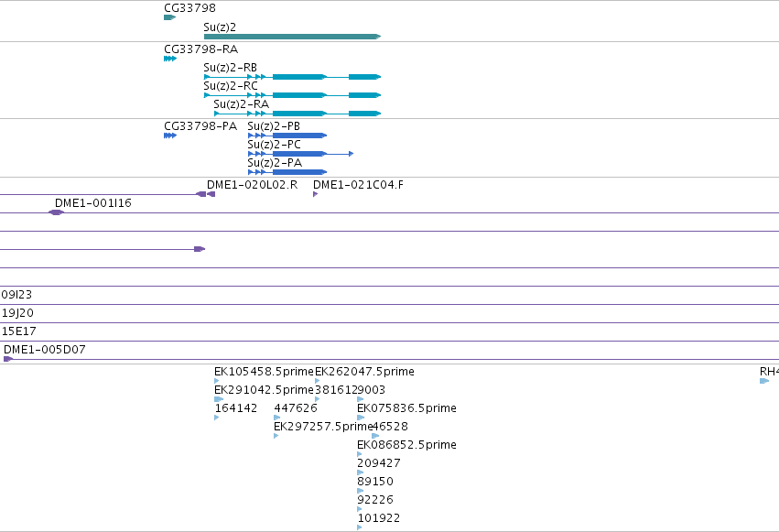This screenshot has height=532, width=779.
Task: Select the 164142 EST label
Action: [x=236, y=408]
